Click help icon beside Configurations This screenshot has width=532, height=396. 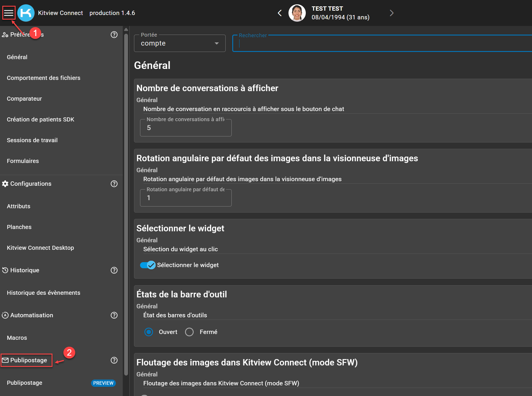[x=114, y=184]
